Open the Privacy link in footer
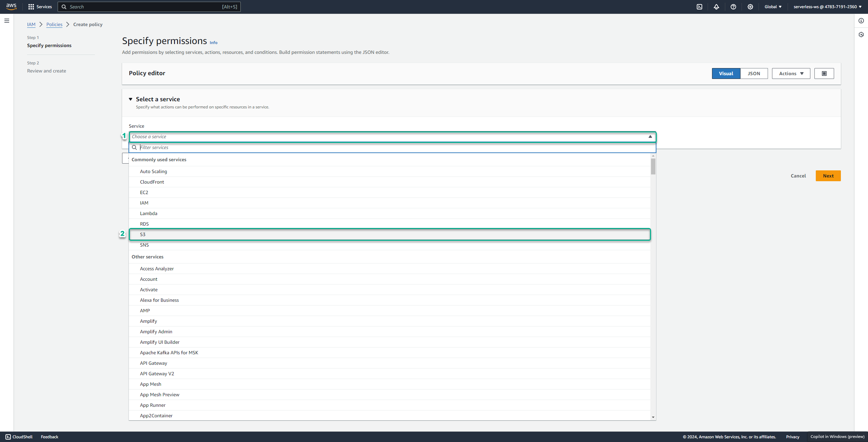 click(793, 437)
